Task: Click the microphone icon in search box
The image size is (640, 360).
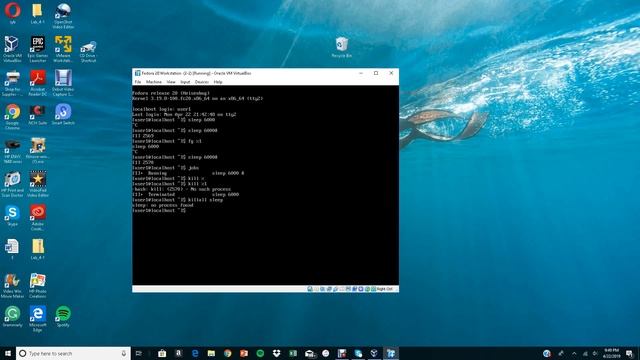Action: (x=124, y=353)
